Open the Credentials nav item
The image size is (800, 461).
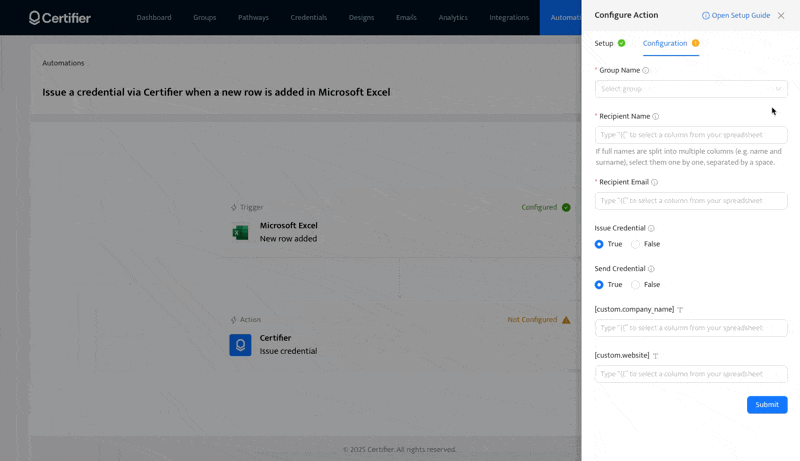(x=309, y=17)
